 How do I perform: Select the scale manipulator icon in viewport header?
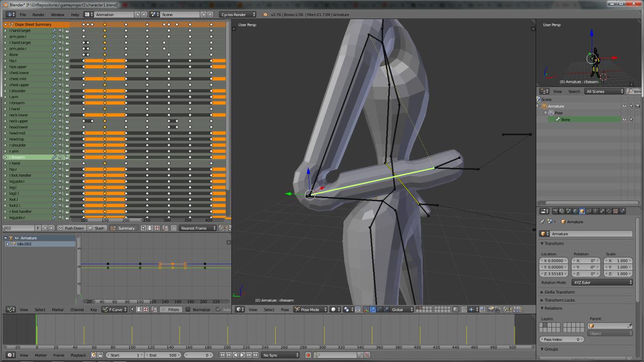(385, 309)
